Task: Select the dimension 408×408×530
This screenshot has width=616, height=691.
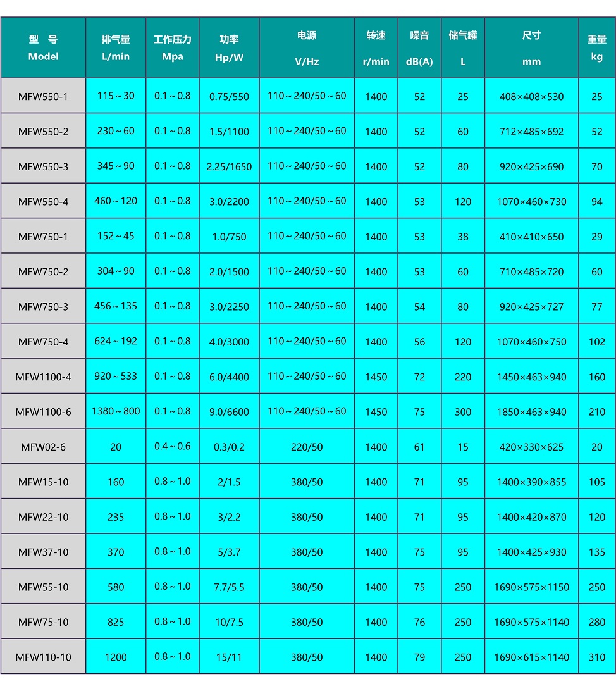Action: pyautogui.click(x=531, y=97)
